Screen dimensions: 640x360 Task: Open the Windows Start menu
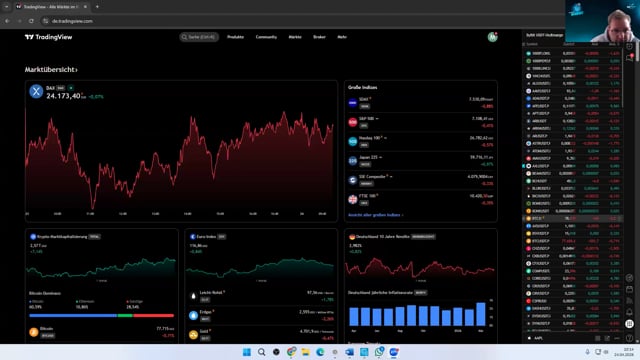(x=247, y=352)
